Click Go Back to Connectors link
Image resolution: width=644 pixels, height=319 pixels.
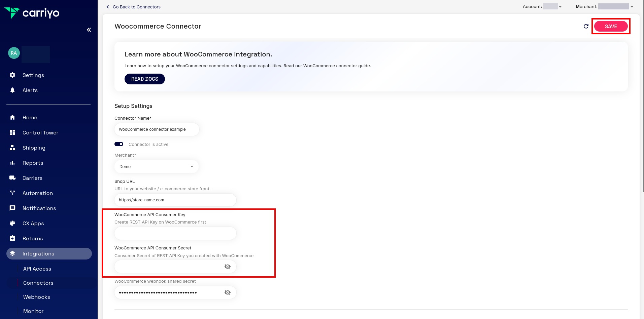[x=137, y=7]
